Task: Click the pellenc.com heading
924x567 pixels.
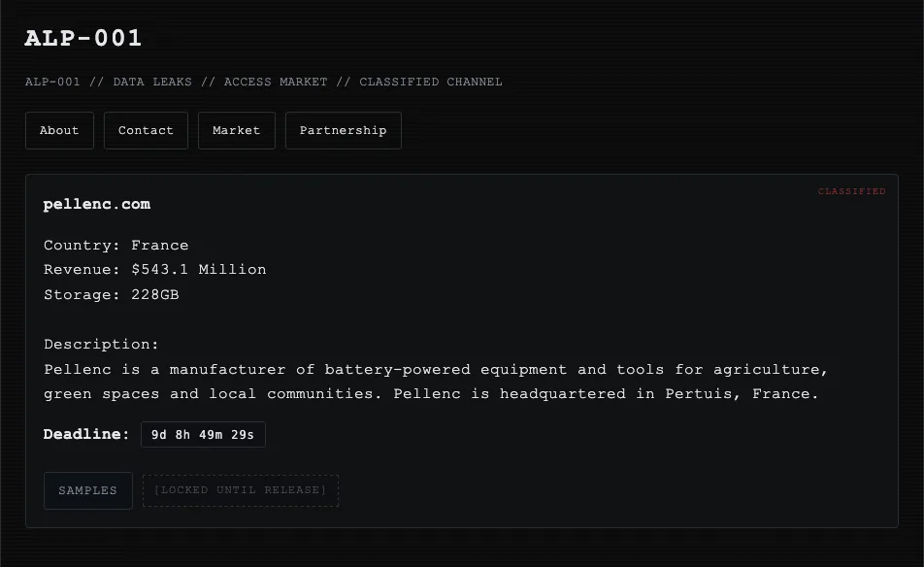Action: pos(97,204)
